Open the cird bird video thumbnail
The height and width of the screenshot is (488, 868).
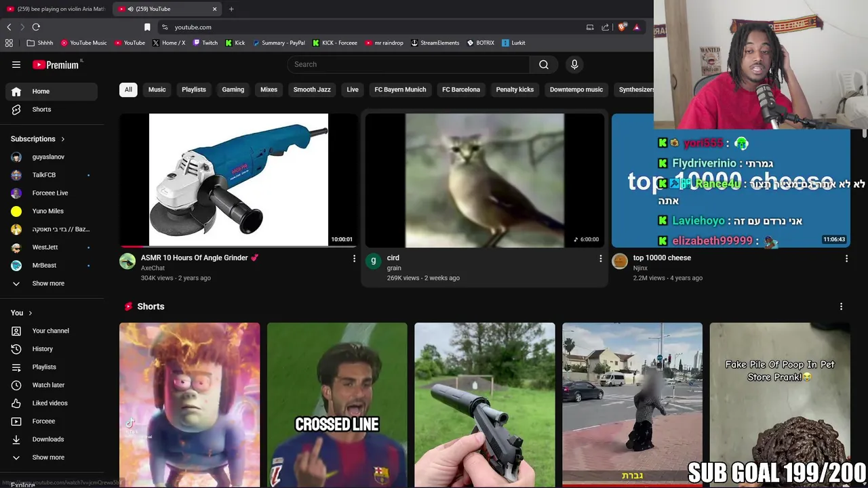coord(485,180)
